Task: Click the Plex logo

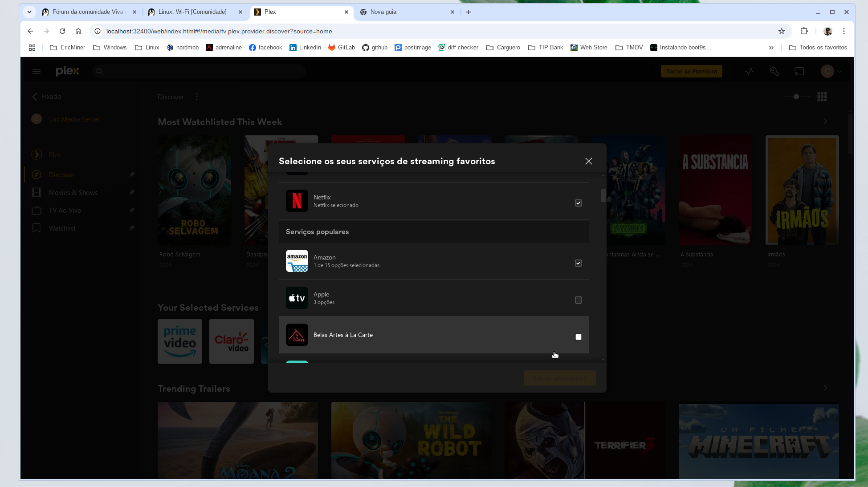Action: pyautogui.click(x=67, y=71)
